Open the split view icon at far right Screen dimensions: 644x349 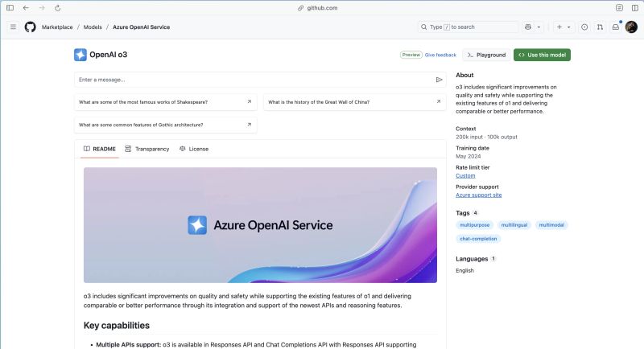tap(635, 8)
